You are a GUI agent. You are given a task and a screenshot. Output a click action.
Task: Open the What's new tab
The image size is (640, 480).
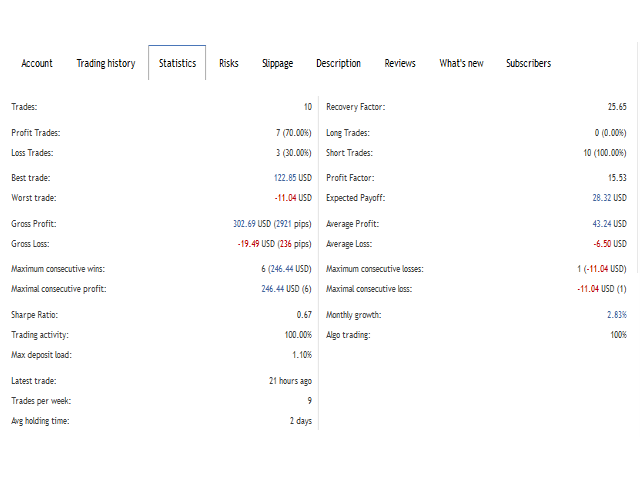461,63
